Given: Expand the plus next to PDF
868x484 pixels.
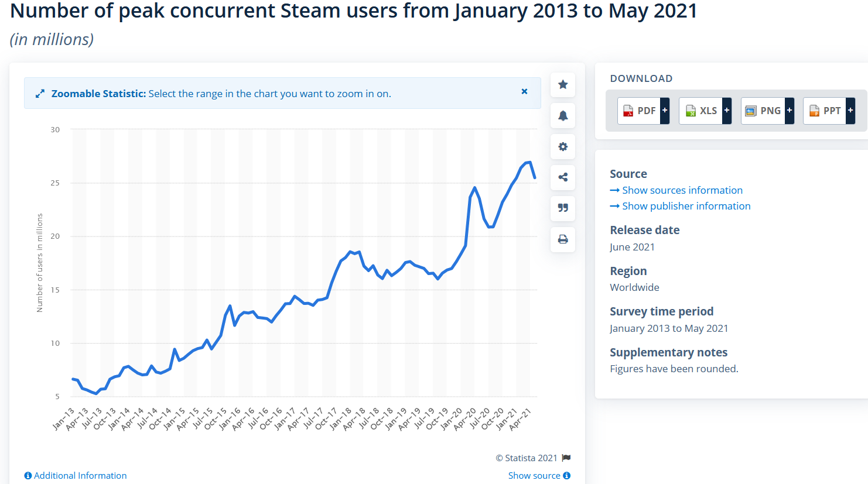Looking at the screenshot, I should tap(665, 111).
